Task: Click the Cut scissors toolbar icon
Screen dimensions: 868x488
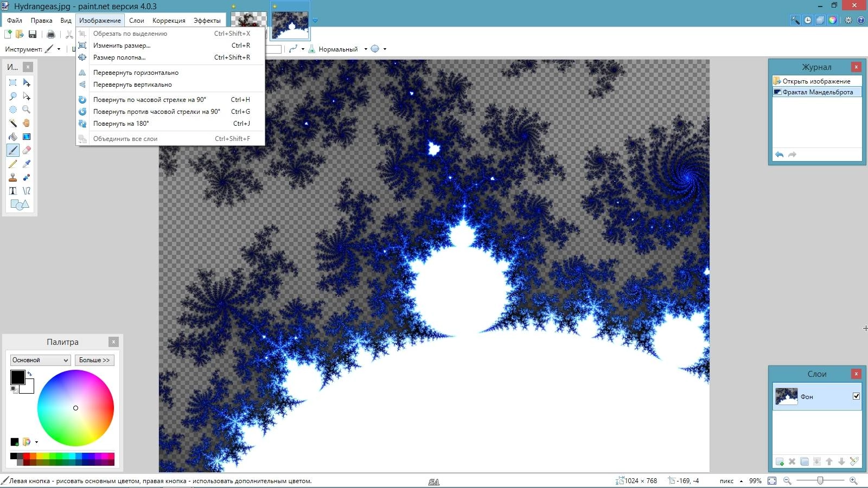Action: click(x=69, y=34)
